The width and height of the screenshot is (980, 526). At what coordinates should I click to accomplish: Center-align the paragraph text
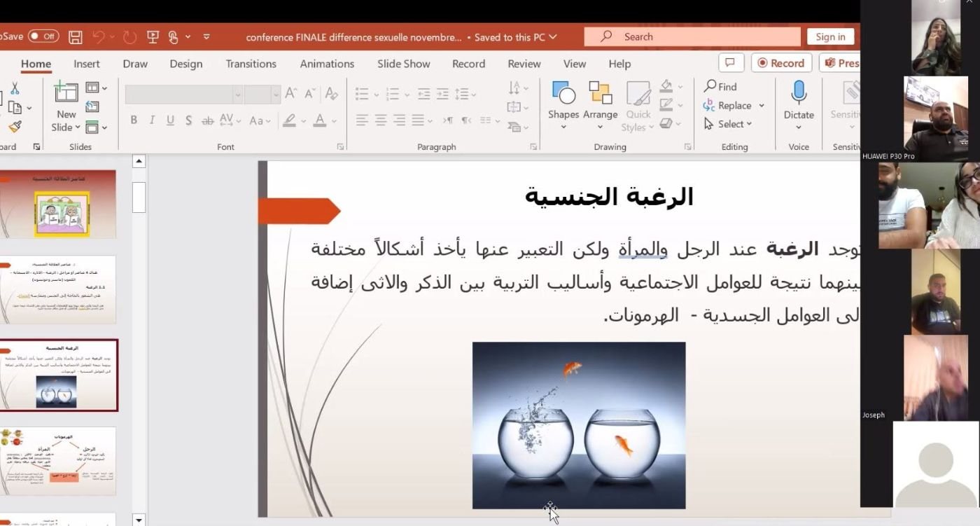coord(381,120)
